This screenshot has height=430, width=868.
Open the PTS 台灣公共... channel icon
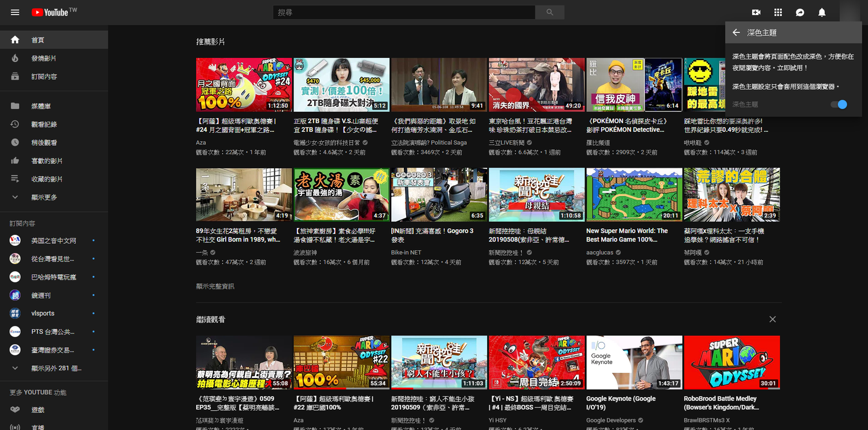(x=15, y=332)
